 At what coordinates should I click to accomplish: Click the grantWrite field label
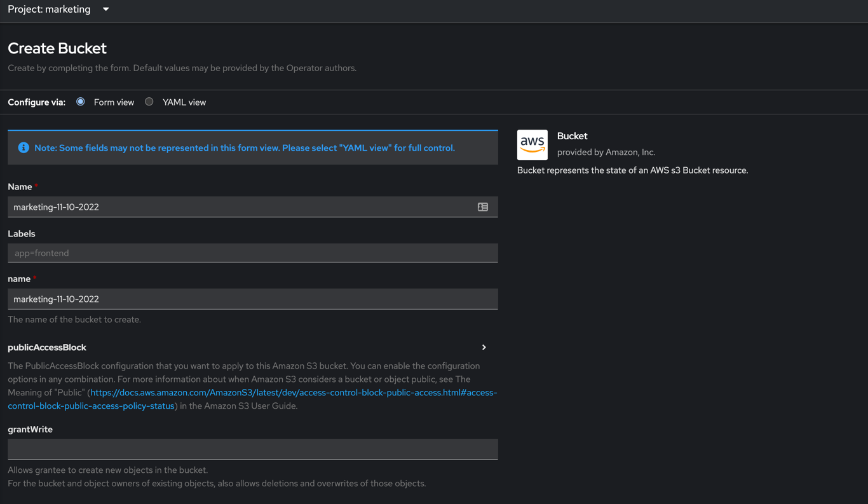(x=30, y=430)
